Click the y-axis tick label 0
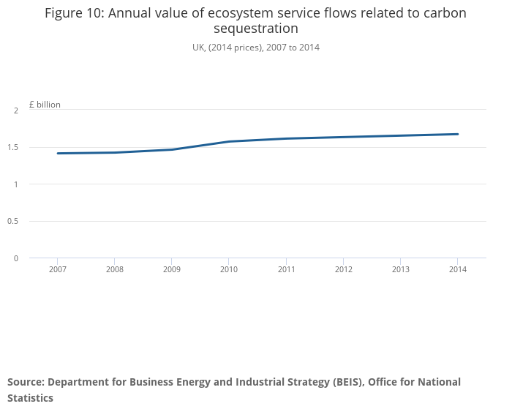The height and width of the screenshot is (420, 512). click(15, 258)
